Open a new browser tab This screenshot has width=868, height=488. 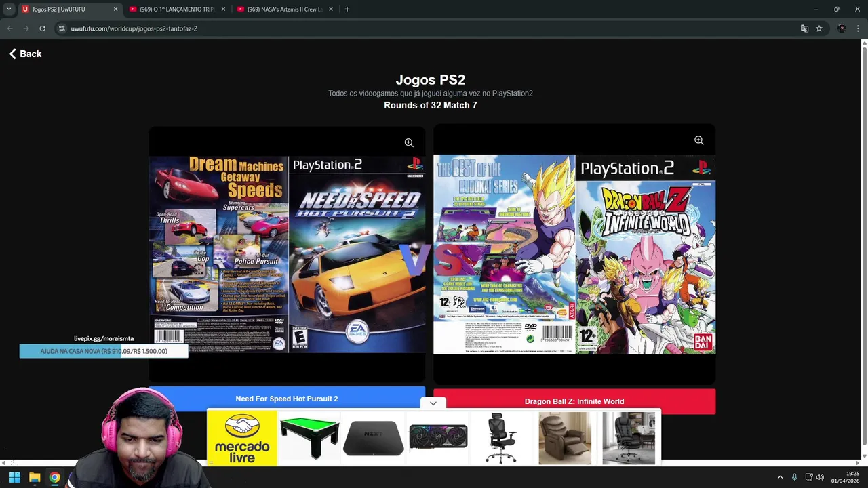347,9
